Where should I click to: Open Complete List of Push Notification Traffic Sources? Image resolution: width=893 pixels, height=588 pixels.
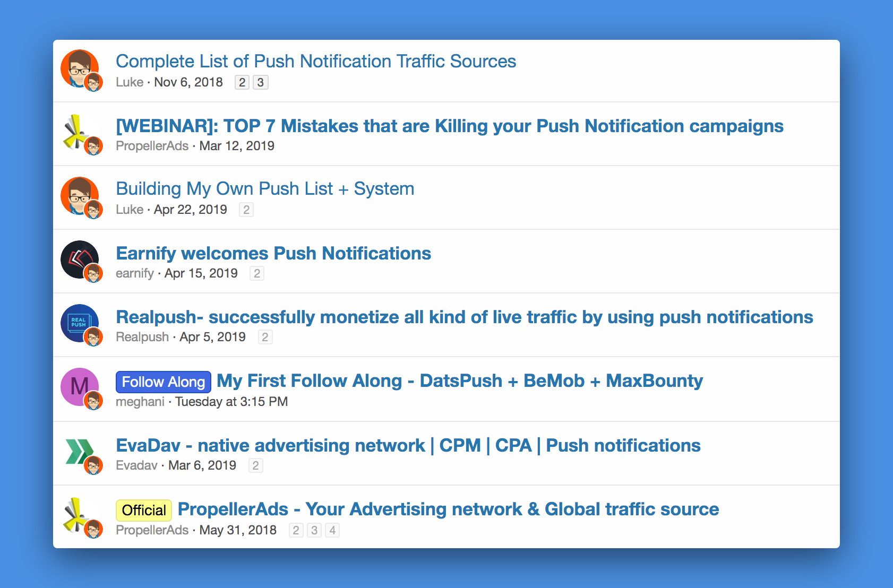pyautogui.click(x=316, y=61)
